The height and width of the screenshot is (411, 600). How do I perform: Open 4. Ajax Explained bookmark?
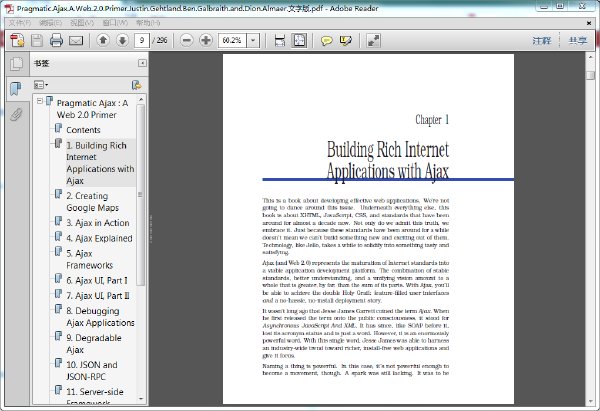coord(99,238)
